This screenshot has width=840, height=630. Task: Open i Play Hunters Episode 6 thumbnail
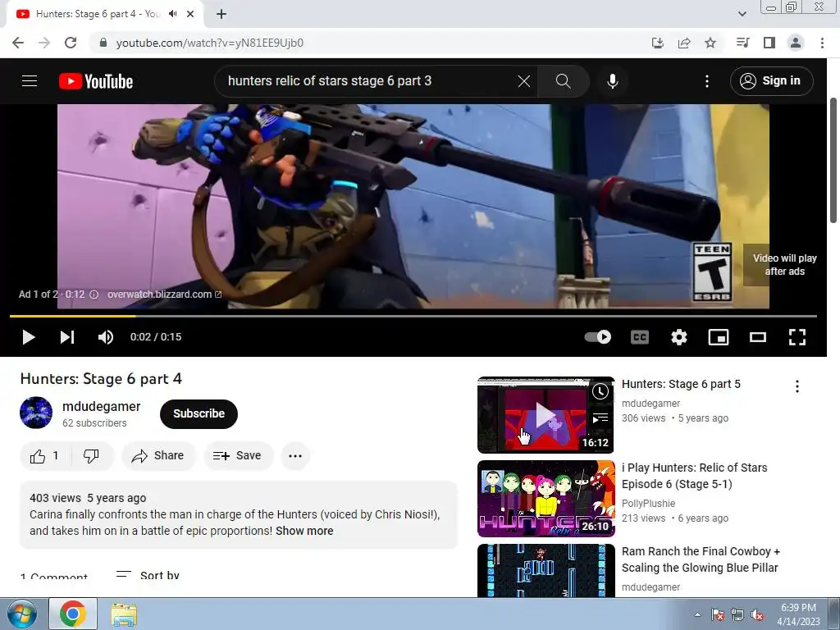coord(546,498)
